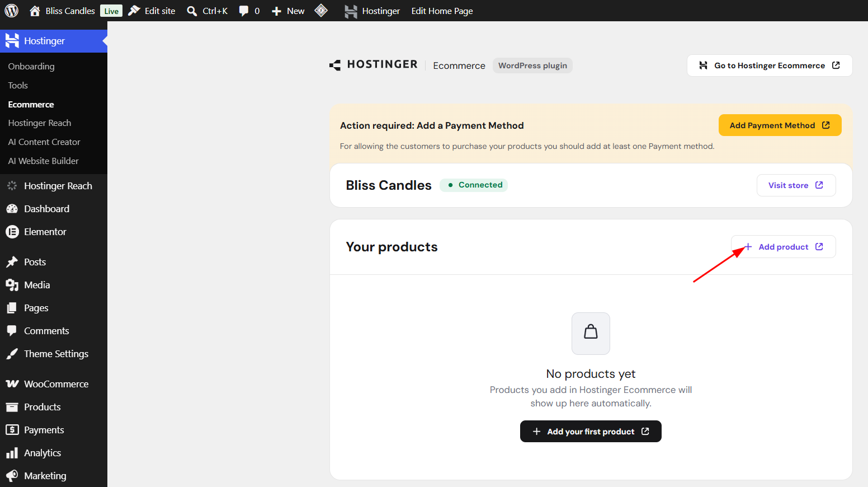Click the Bliss Candles store heading
This screenshot has width=868, height=487.
[x=389, y=185]
